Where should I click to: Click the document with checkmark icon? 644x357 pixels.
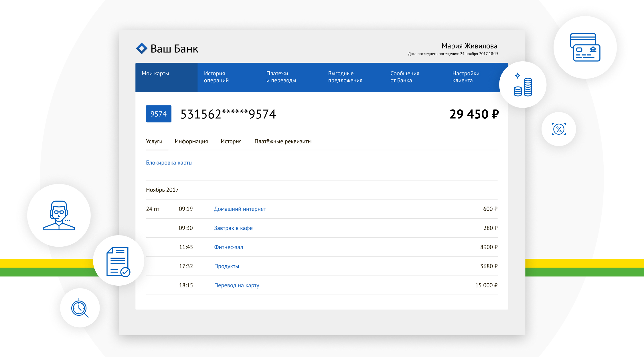pyautogui.click(x=118, y=261)
